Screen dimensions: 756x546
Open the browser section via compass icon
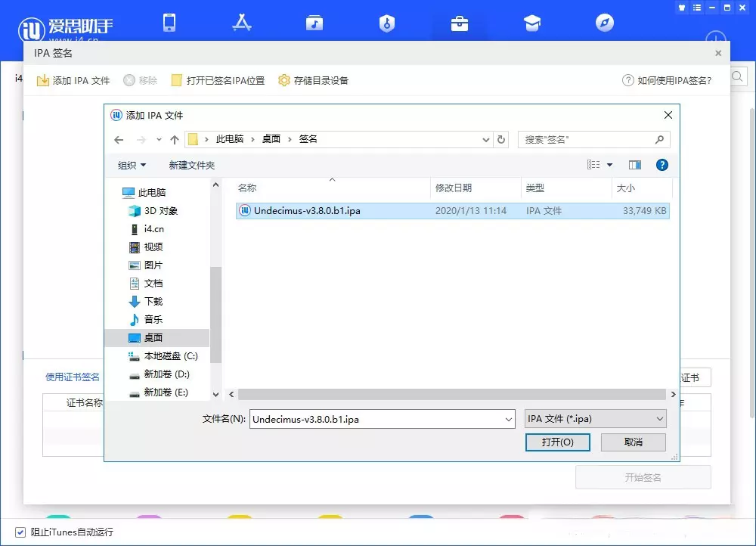[x=604, y=23]
